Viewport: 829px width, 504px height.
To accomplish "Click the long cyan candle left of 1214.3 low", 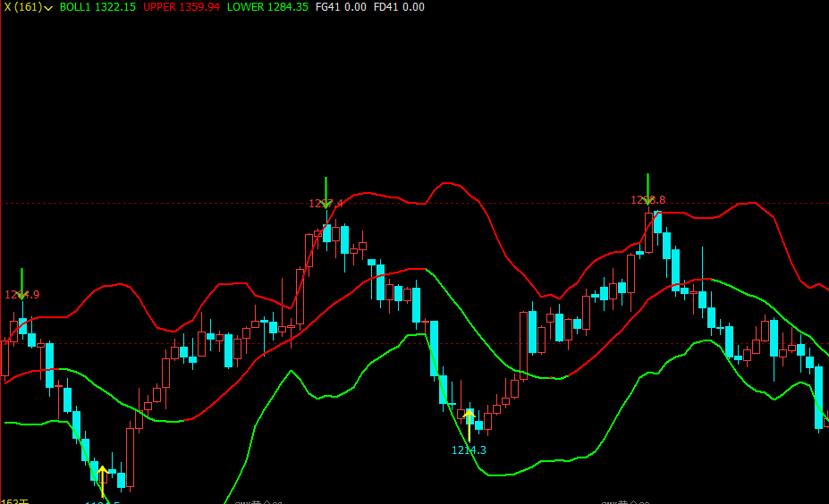I will [434, 349].
